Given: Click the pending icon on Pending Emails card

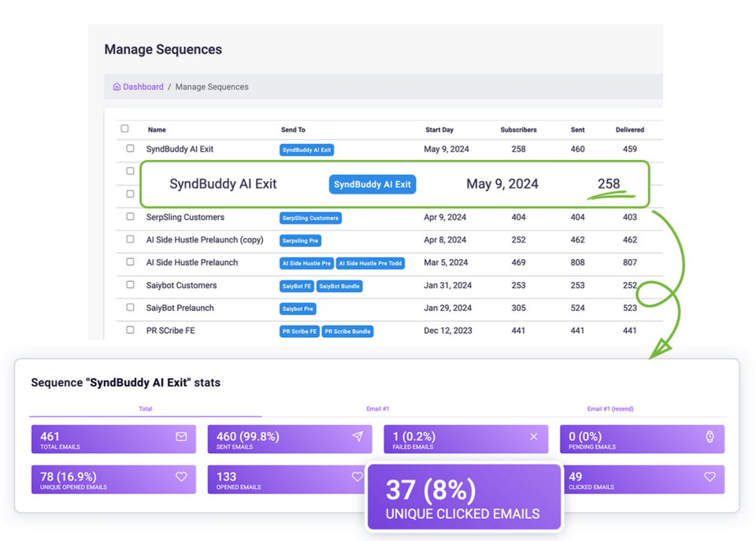Looking at the screenshot, I should click(710, 435).
